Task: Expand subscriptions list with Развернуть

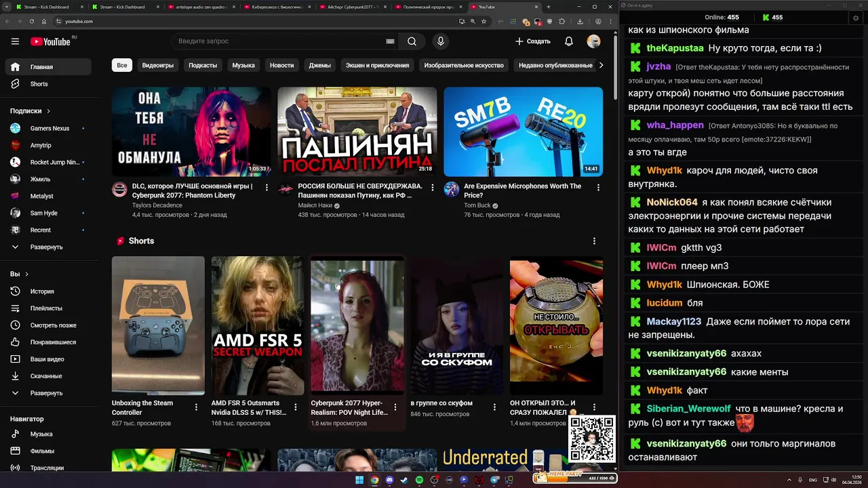Action: tap(47, 247)
